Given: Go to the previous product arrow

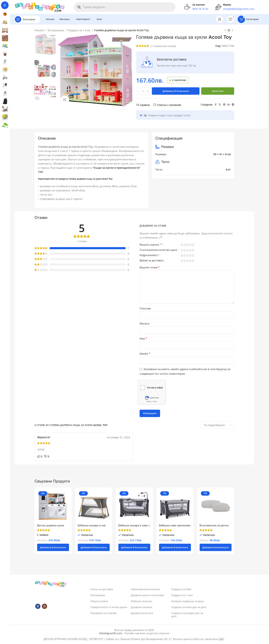Looking at the screenshot, I should pos(225,30).
